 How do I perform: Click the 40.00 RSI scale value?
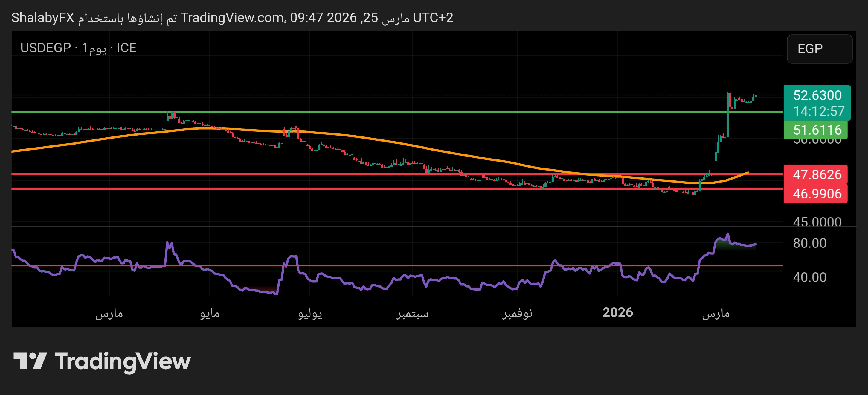(809, 277)
